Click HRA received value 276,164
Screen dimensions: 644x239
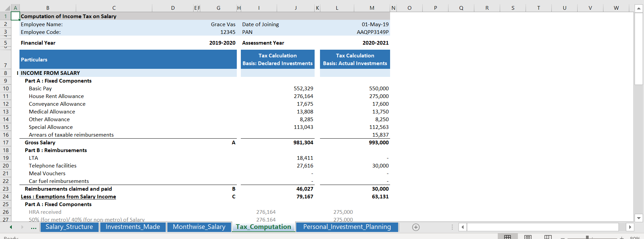click(x=266, y=212)
